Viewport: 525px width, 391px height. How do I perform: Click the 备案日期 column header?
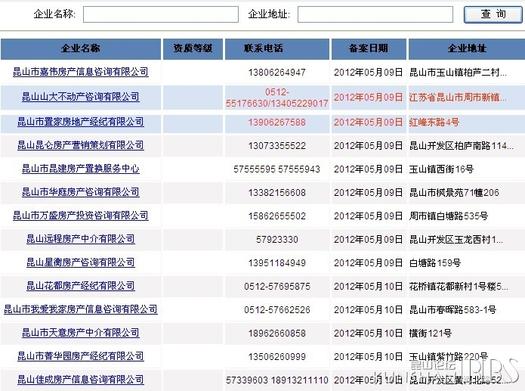click(369, 49)
